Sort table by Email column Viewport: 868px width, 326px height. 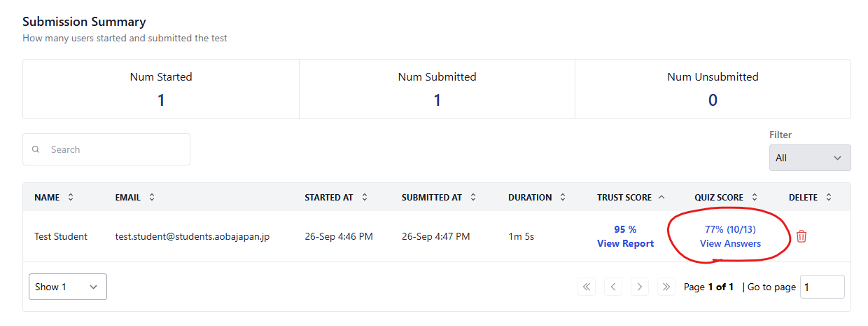pos(152,198)
